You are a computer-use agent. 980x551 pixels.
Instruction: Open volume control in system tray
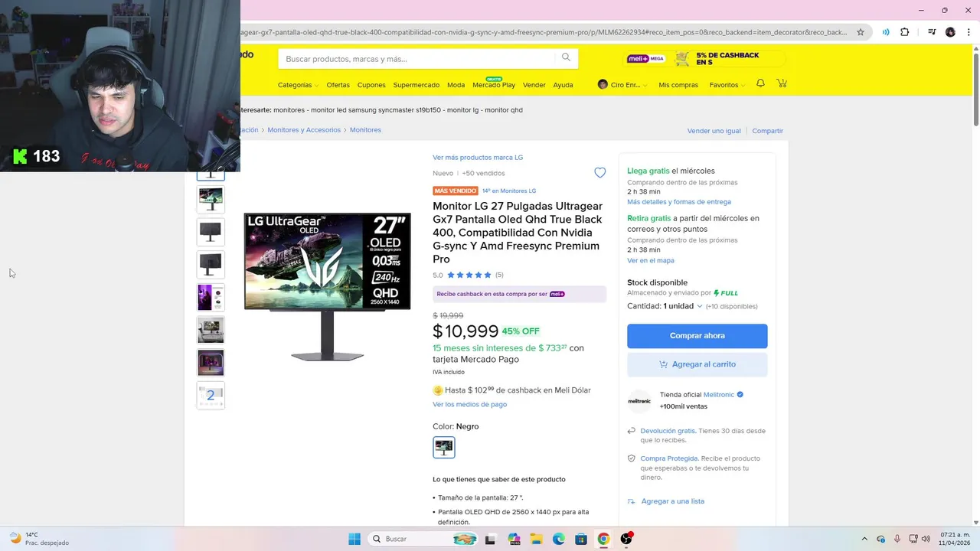tap(926, 539)
